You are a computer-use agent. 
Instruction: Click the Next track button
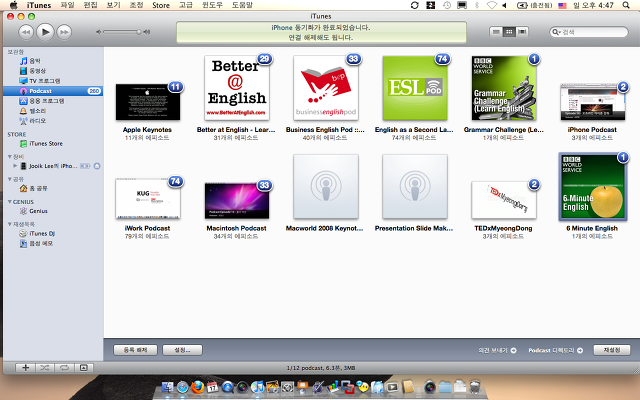point(64,32)
